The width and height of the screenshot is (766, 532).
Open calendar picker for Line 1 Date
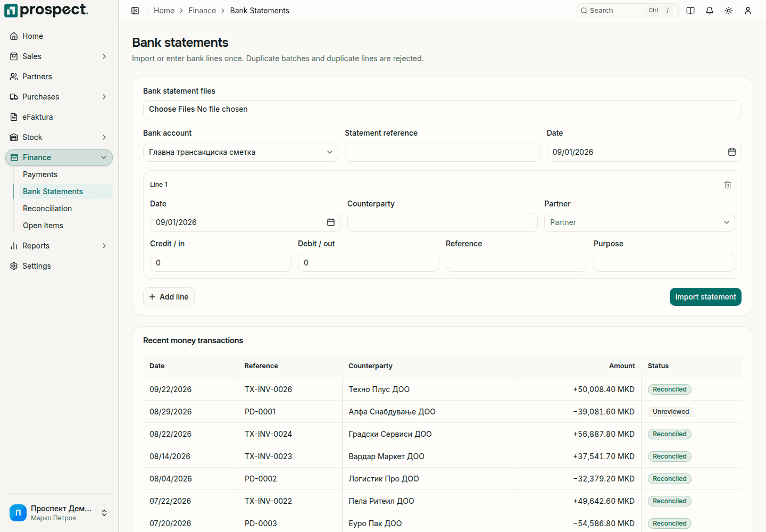(331, 222)
